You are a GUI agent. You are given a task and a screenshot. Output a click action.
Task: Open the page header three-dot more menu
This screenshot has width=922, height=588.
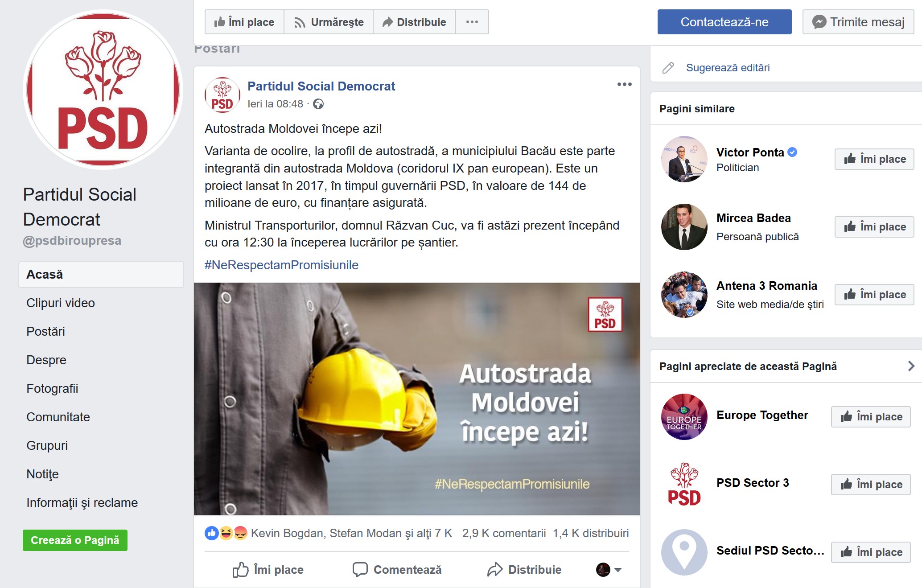(472, 22)
